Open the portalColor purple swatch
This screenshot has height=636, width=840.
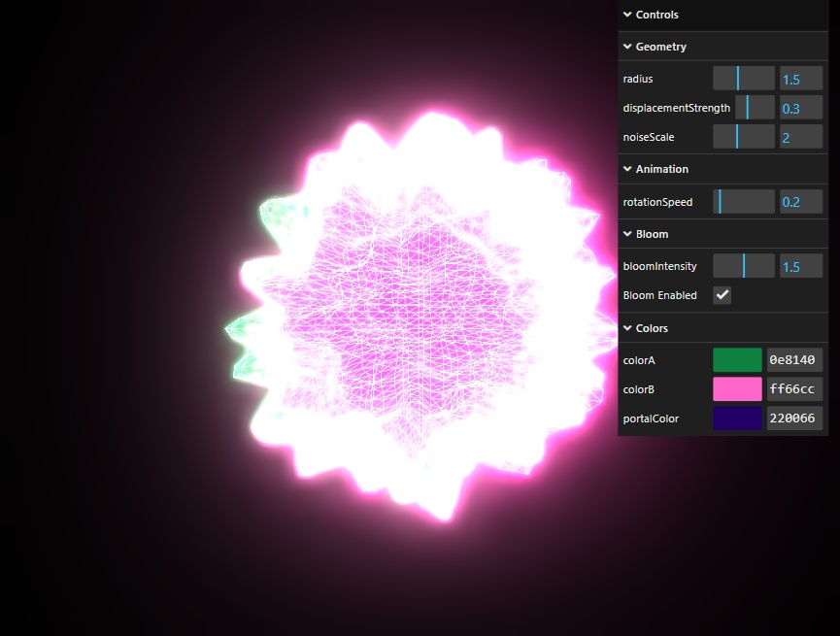coord(737,418)
